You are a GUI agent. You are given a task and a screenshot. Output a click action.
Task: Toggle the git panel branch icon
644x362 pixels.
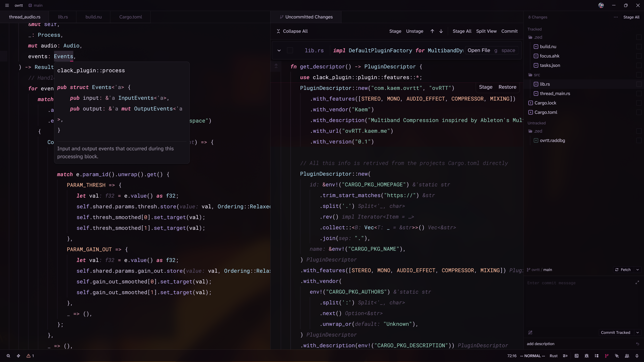[x=607, y=356]
